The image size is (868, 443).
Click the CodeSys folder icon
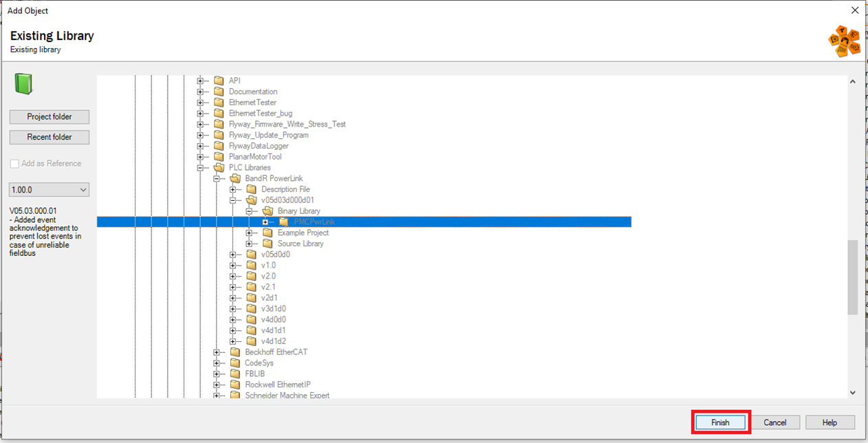(x=235, y=363)
